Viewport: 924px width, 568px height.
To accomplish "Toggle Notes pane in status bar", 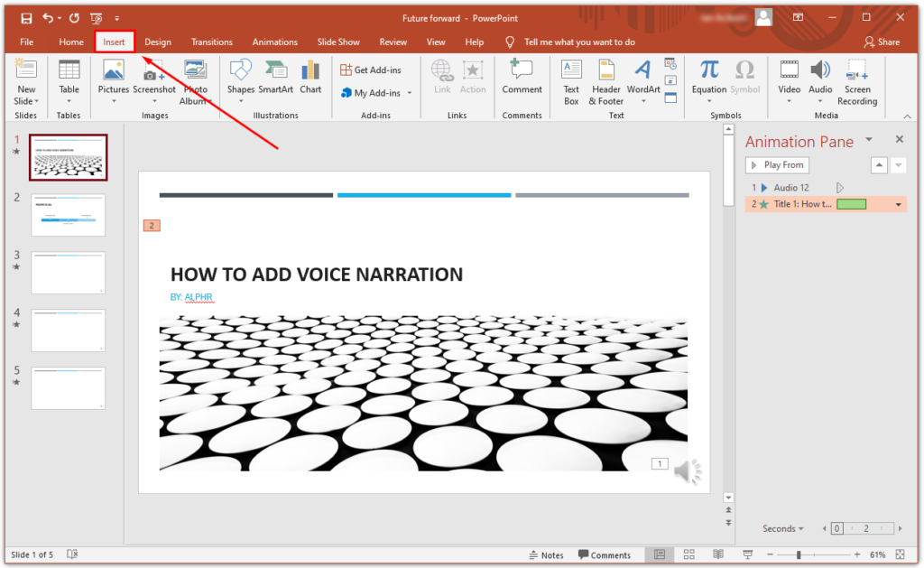I will point(546,555).
